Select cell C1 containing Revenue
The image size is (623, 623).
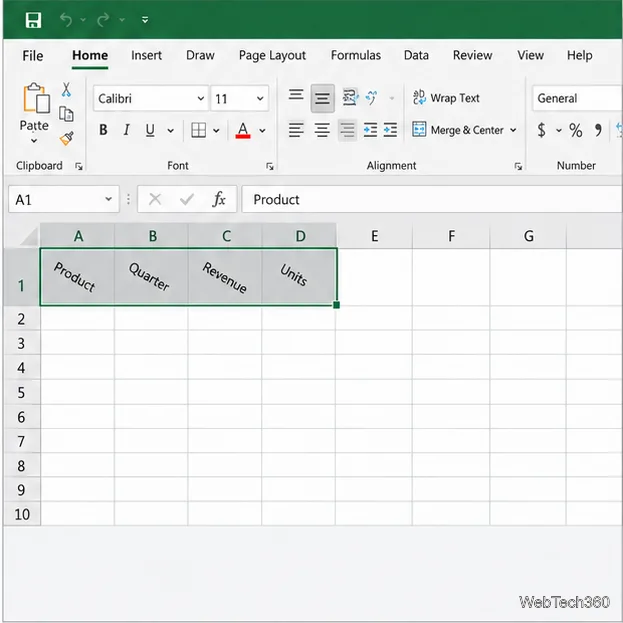(x=225, y=277)
